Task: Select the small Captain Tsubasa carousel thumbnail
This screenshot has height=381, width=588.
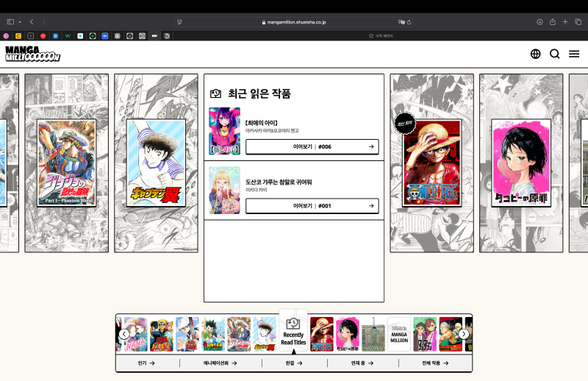Action: (x=265, y=334)
